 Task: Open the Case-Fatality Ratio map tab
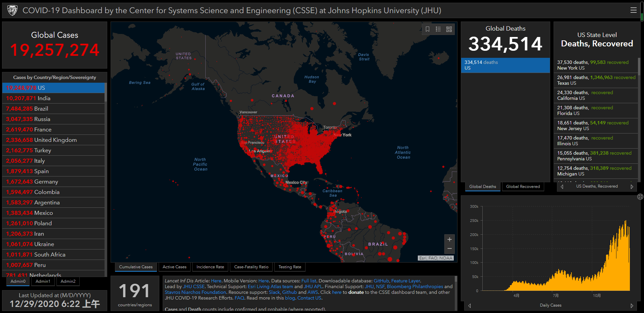251,267
